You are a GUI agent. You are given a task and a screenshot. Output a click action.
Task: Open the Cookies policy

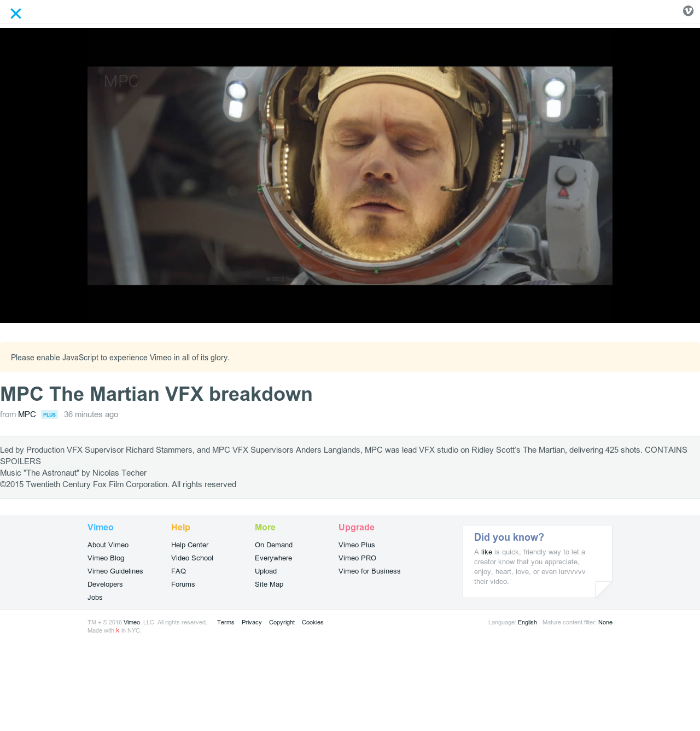312,622
